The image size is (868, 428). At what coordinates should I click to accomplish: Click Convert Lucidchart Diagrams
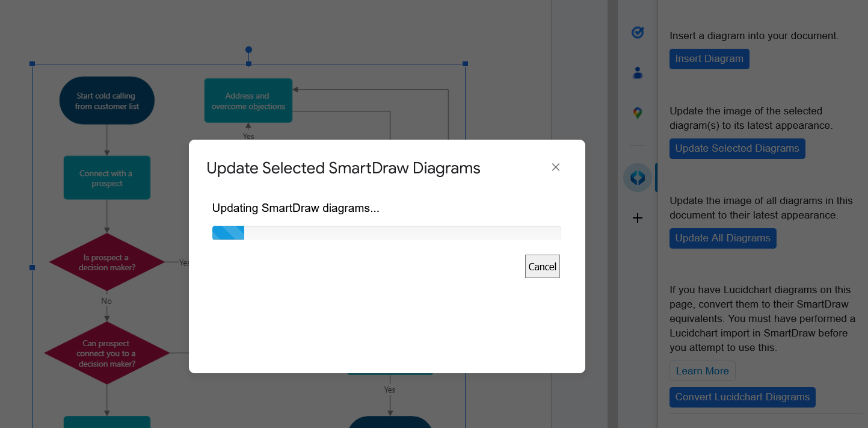pos(742,397)
